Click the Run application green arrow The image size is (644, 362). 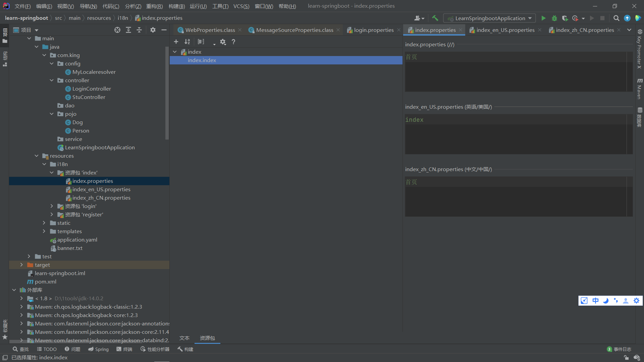click(543, 18)
